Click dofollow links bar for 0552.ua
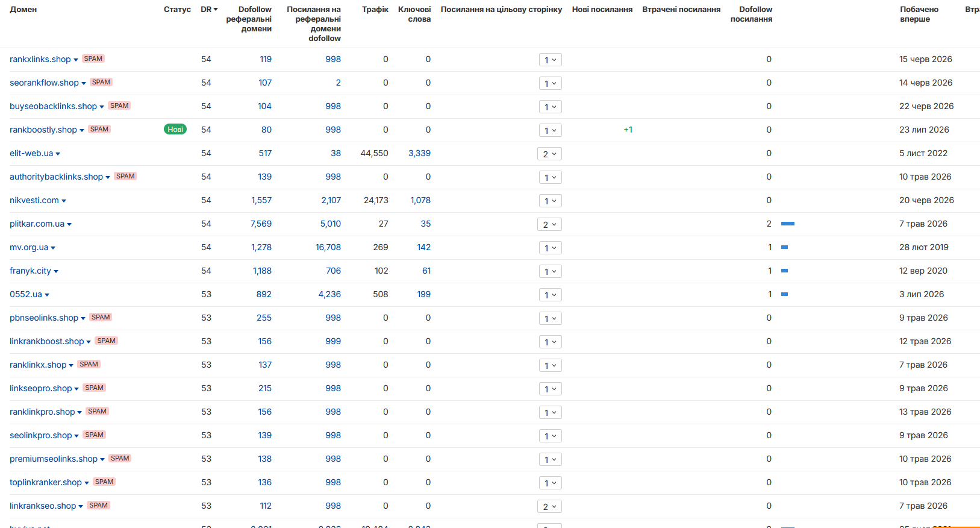The width and height of the screenshot is (980, 528). click(784, 294)
